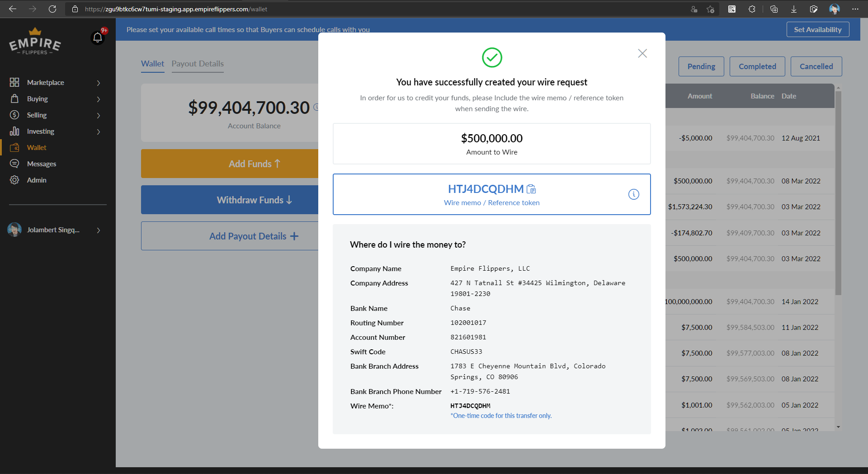Click the Empire Flippers logo
This screenshot has height=474, width=868.
point(35,42)
